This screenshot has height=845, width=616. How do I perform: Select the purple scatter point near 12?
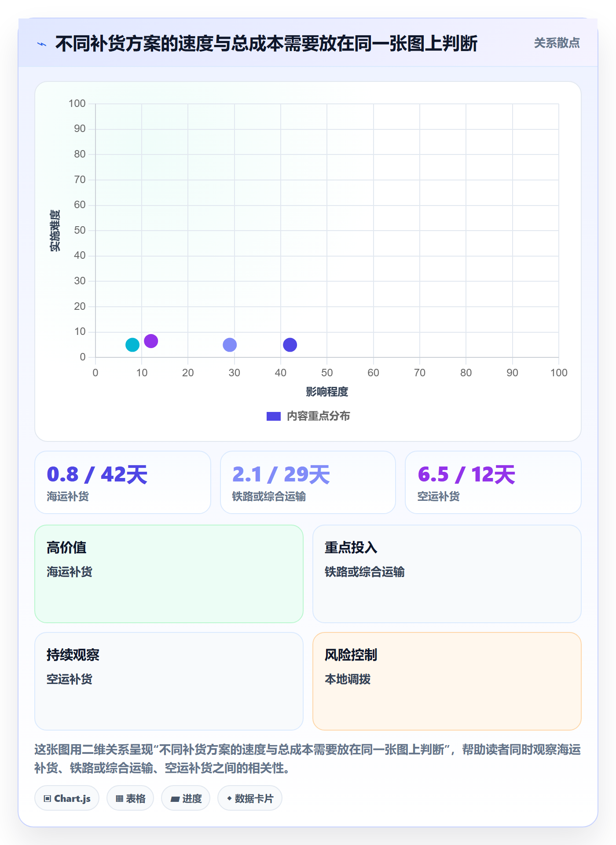point(151,341)
